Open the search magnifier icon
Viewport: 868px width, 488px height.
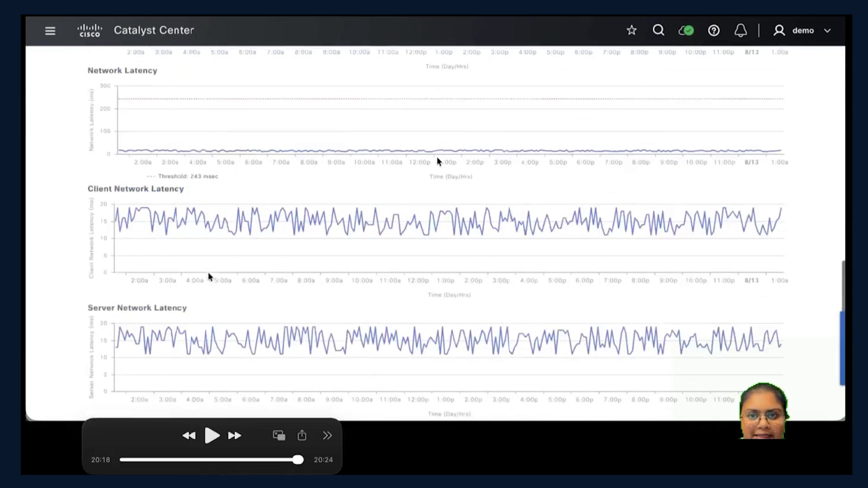[x=659, y=30]
